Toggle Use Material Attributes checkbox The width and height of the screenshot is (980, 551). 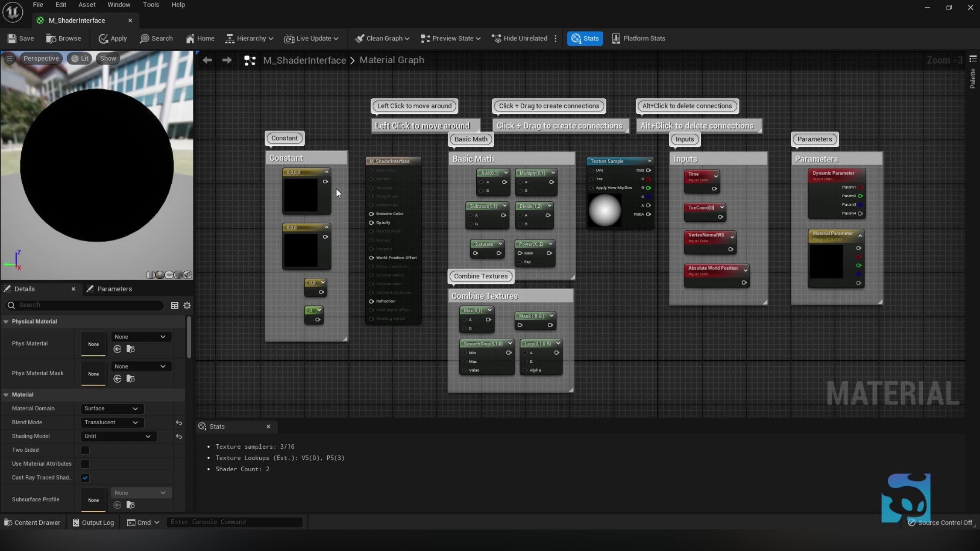point(85,464)
